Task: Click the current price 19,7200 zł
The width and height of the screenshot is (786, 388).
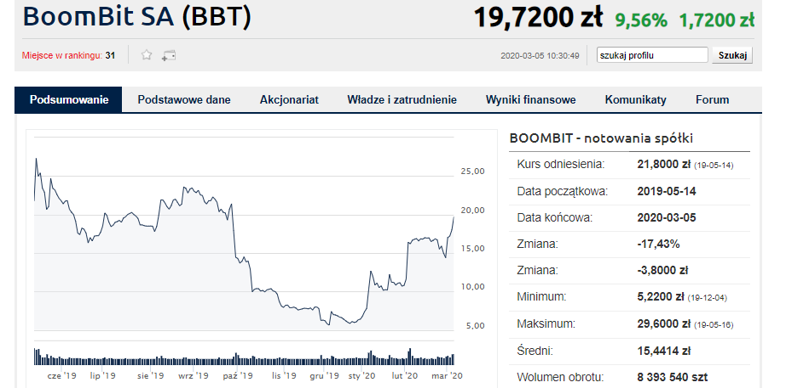Action: [x=538, y=18]
